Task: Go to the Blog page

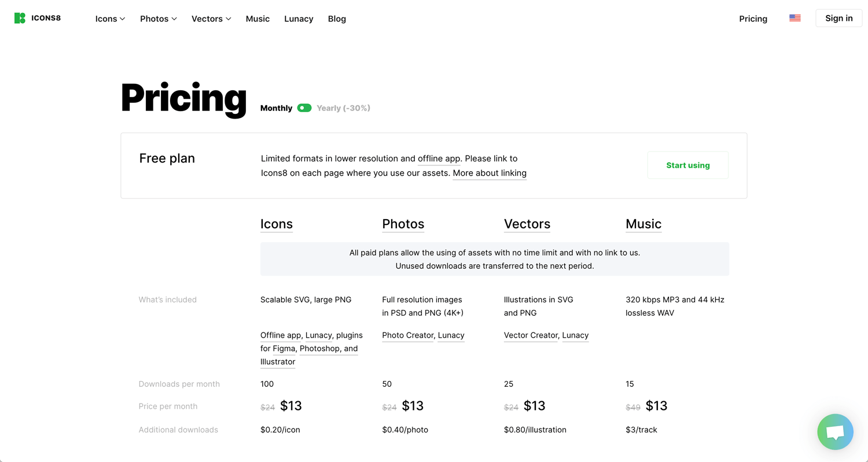Action: 337,19
